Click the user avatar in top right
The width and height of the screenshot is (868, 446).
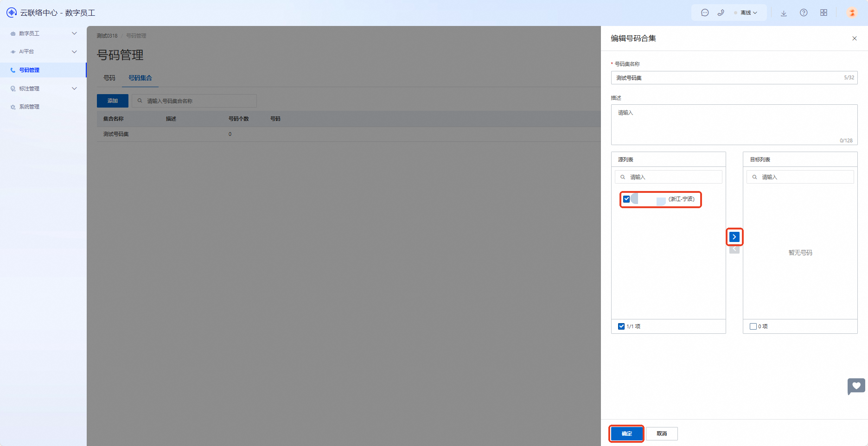(852, 13)
